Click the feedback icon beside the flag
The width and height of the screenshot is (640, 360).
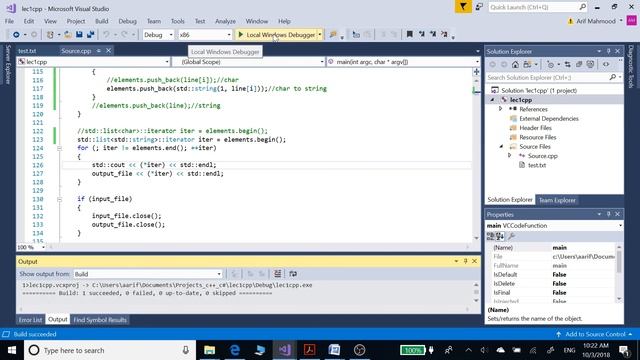(479, 7)
